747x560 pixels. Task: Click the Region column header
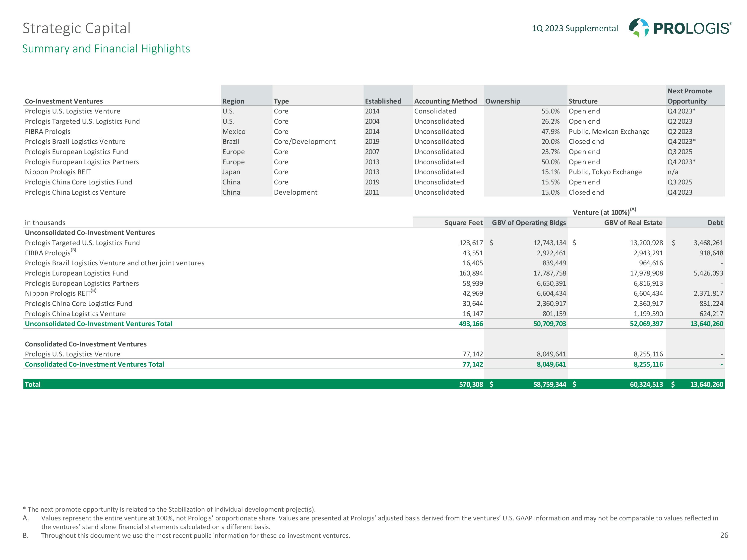[233, 101]
